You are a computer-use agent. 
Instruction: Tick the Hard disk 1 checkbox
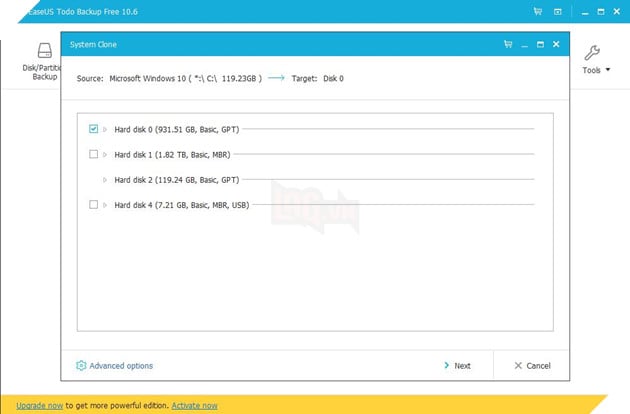click(93, 154)
